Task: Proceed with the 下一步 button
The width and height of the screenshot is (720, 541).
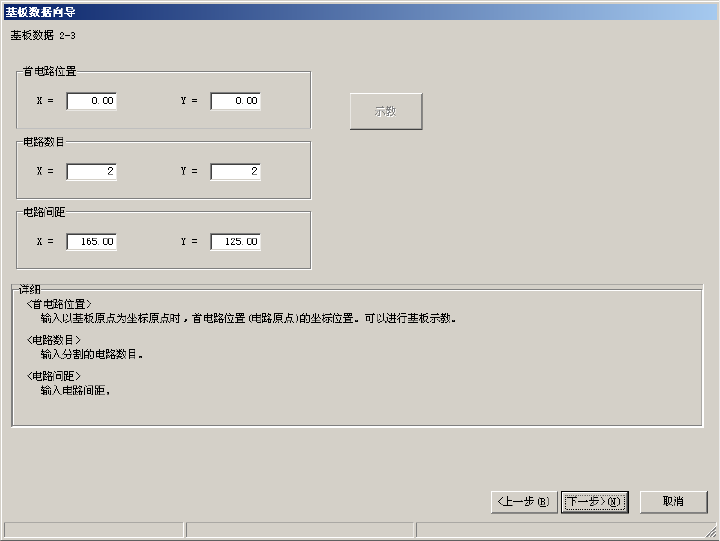Action: tap(595, 502)
